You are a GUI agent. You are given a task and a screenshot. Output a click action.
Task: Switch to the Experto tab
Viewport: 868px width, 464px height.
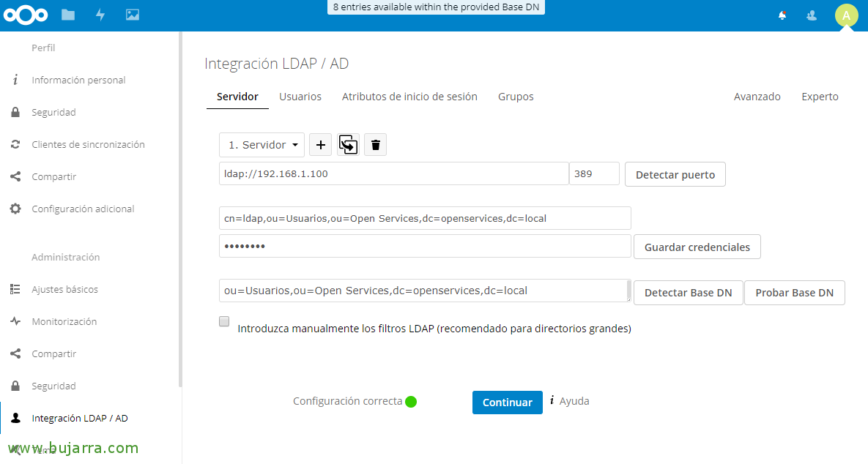point(820,97)
